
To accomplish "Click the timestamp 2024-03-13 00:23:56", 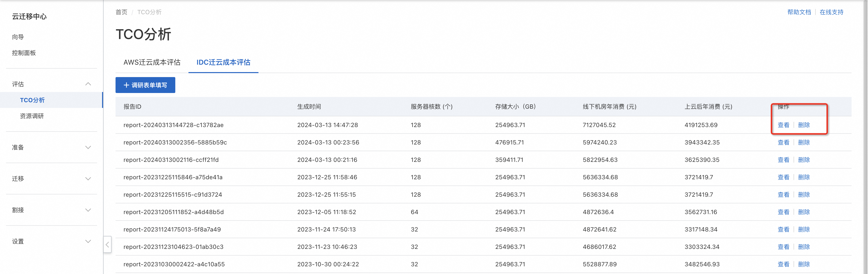I will click(328, 142).
